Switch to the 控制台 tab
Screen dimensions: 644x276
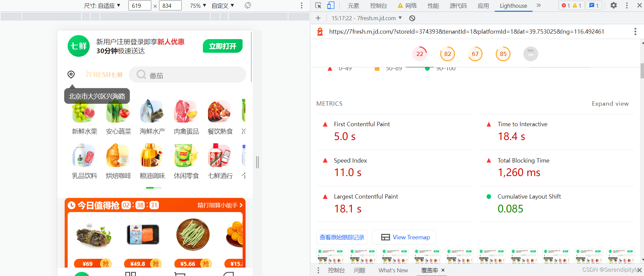(378, 6)
